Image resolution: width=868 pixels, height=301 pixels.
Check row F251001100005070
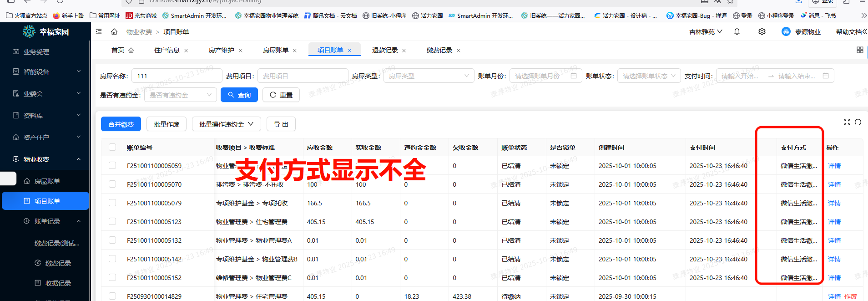[112, 184]
